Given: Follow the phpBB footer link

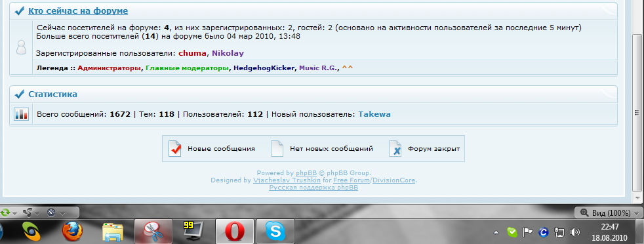Looking at the screenshot, I should [x=306, y=173].
